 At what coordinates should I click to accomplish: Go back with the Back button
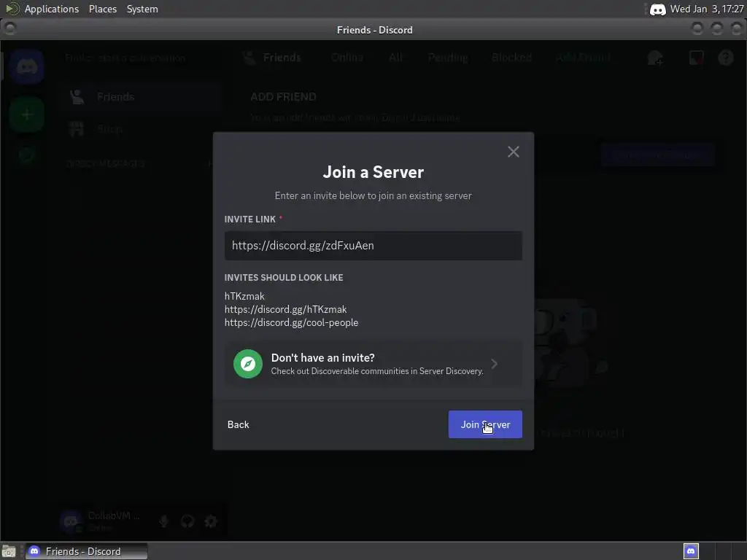pos(239,424)
